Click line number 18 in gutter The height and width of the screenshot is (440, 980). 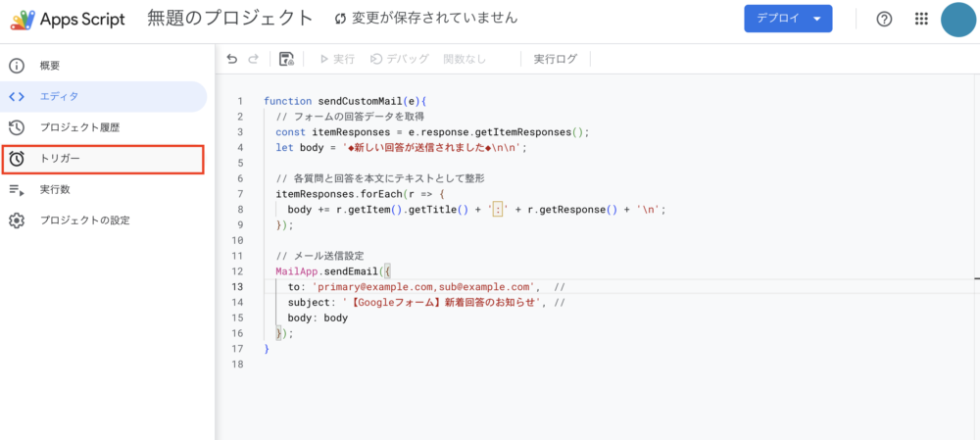pyautogui.click(x=237, y=364)
